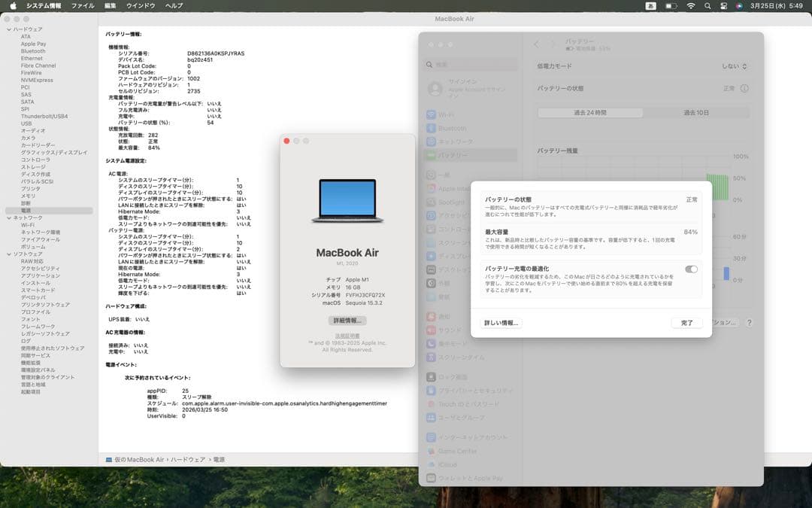Launch Siri from the menu bar
This screenshot has width=812, height=508.
pyautogui.click(x=739, y=6)
